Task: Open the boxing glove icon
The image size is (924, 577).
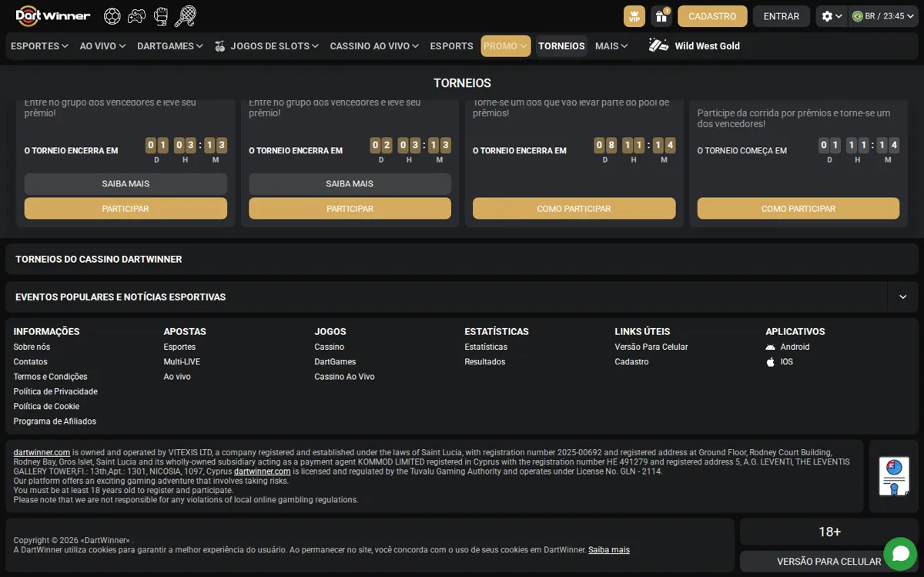Action: coord(161,15)
